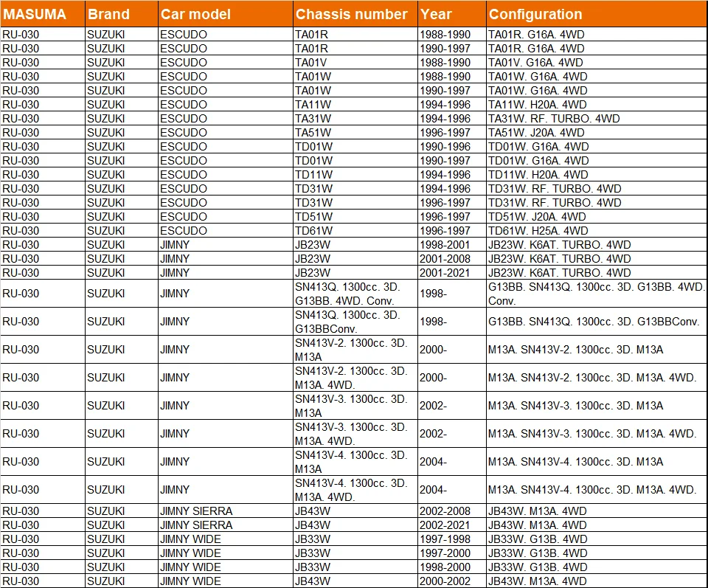Screen dimensions: 708x588
Task: Click year 1990-1997 in TD01W row
Action: tap(452, 160)
